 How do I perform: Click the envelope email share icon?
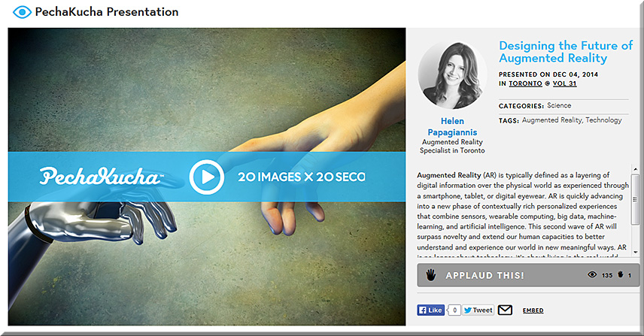(x=505, y=310)
